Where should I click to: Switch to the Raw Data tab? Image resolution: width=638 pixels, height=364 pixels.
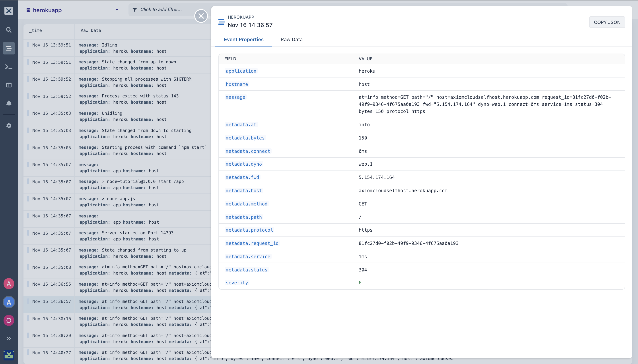[291, 39]
